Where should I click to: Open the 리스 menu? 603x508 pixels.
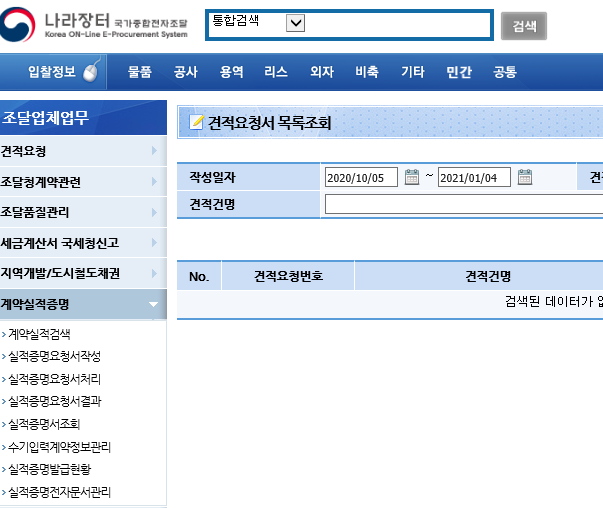[x=276, y=72]
